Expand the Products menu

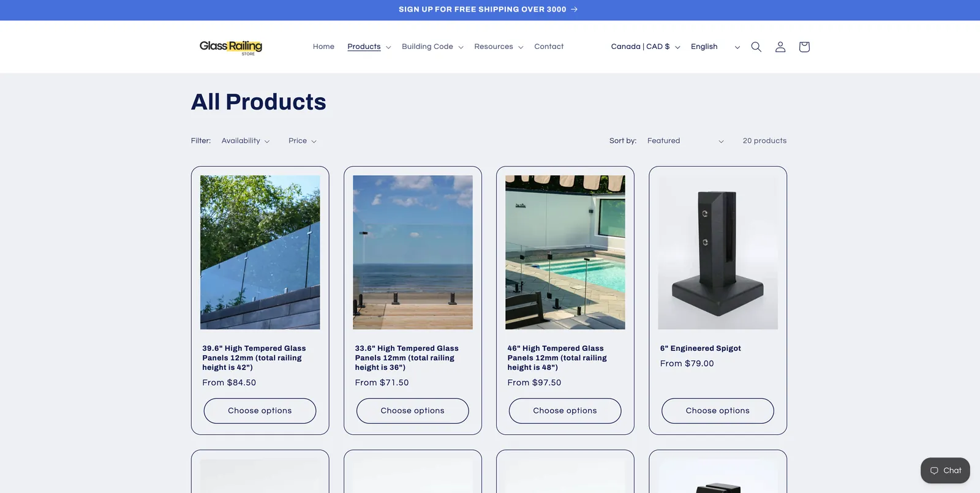(x=369, y=47)
